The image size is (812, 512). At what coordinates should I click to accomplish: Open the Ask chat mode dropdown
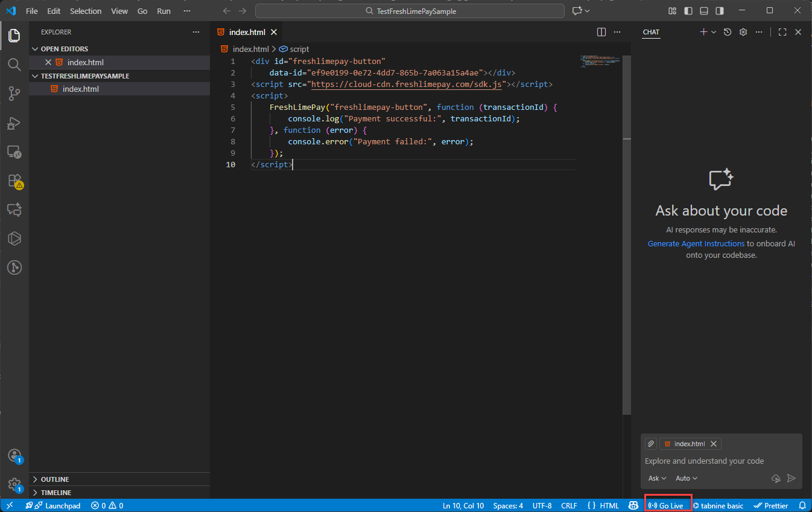point(657,478)
